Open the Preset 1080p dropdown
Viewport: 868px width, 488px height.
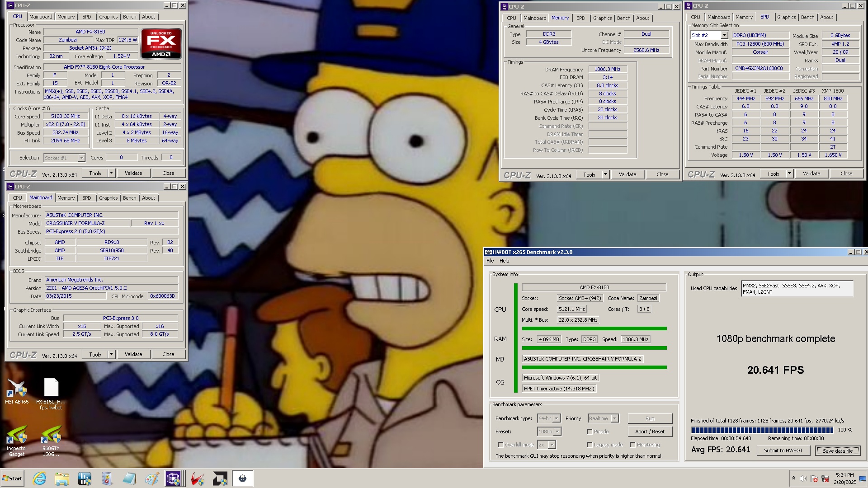click(549, 432)
